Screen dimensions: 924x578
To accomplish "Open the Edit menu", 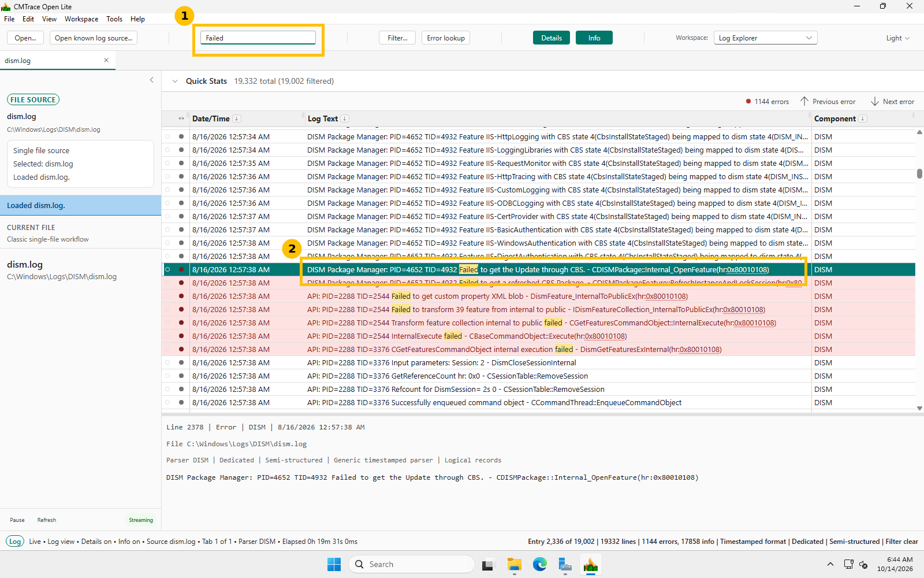I will (x=28, y=19).
